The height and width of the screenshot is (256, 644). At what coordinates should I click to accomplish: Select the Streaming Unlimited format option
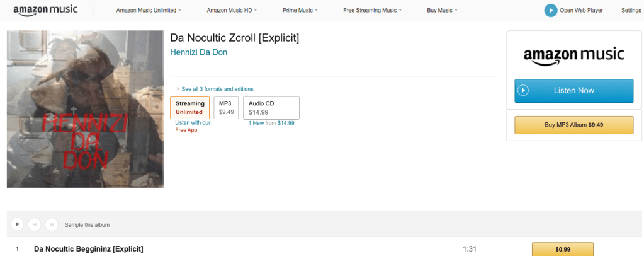click(x=189, y=107)
